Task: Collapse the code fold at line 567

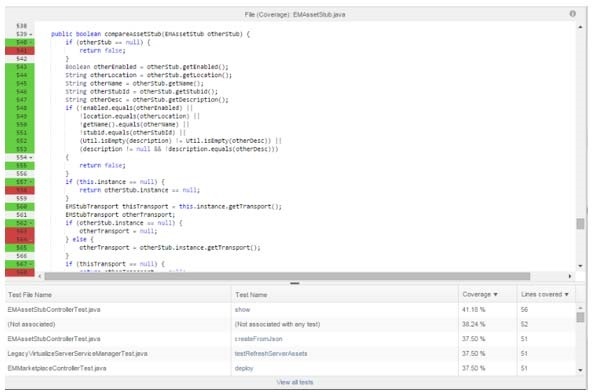Action: pyautogui.click(x=31, y=264)
